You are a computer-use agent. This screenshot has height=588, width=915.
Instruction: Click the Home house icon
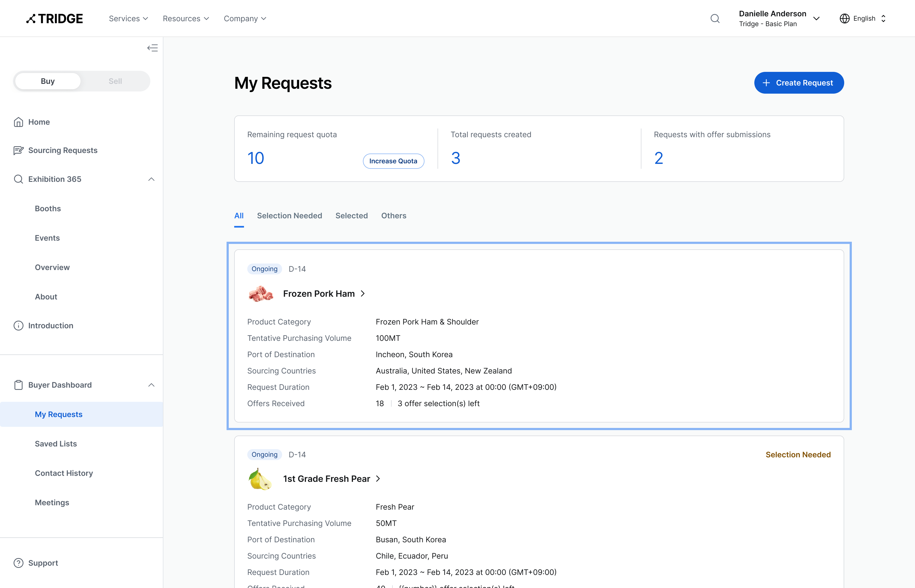click(18, 122)
